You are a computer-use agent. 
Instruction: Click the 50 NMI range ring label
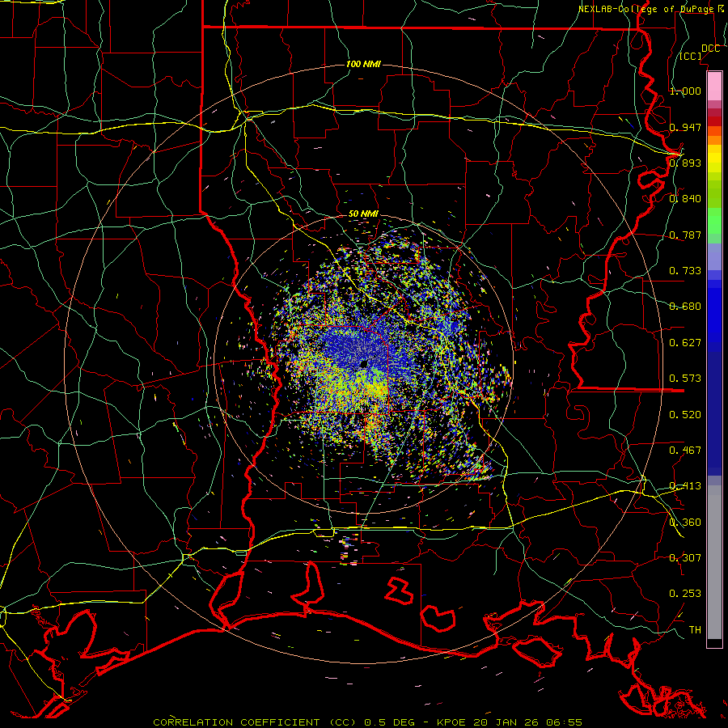pyautogui.click(x=363, y=214)
